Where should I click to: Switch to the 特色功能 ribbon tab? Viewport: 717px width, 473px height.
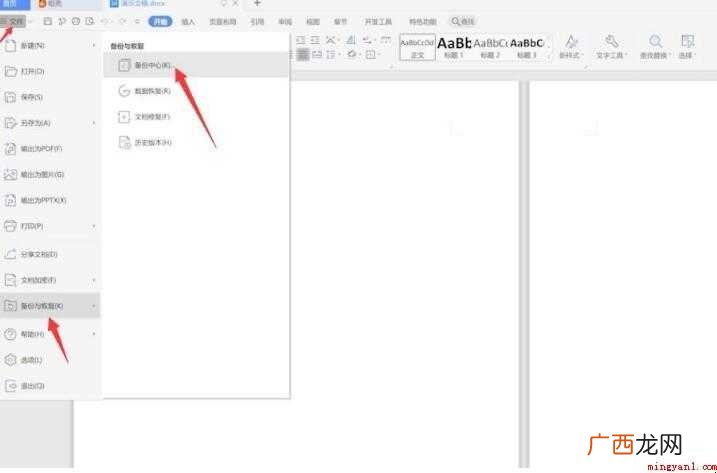423,22
